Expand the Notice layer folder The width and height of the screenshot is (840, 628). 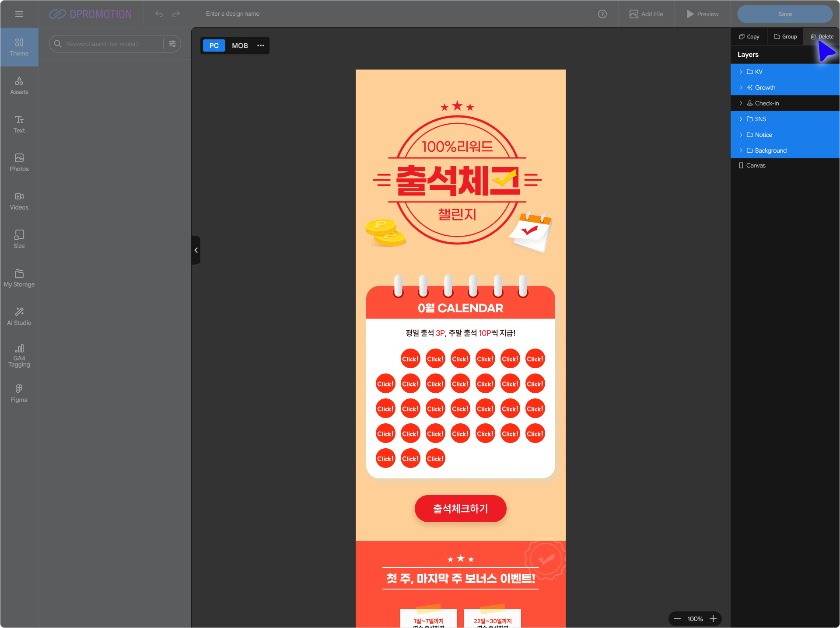(x=741, y=135)
